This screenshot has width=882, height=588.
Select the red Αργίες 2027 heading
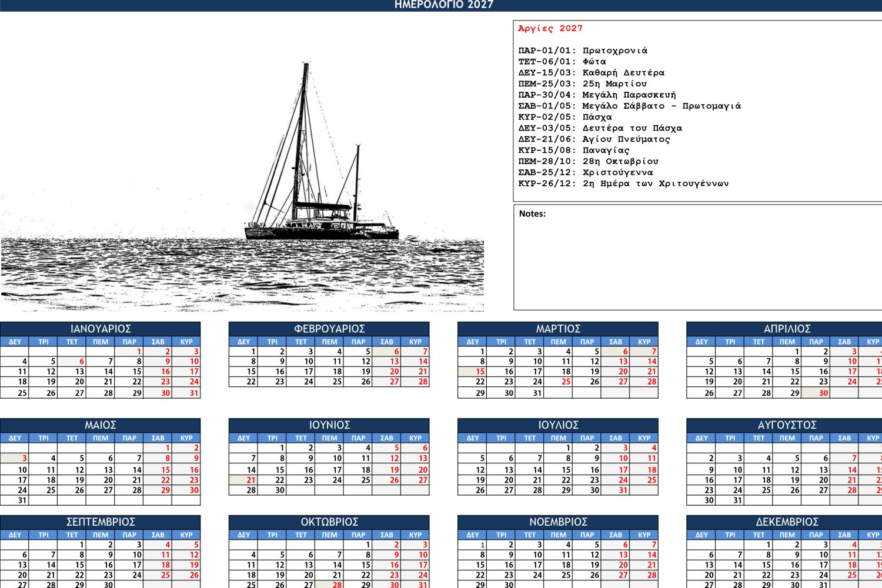(x=550, y=28)
